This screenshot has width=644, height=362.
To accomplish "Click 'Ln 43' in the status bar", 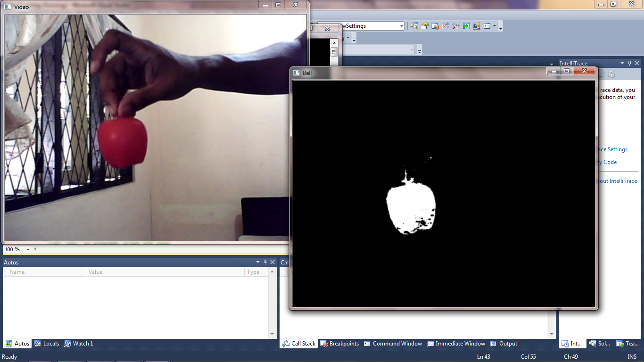I will (484, 357).
